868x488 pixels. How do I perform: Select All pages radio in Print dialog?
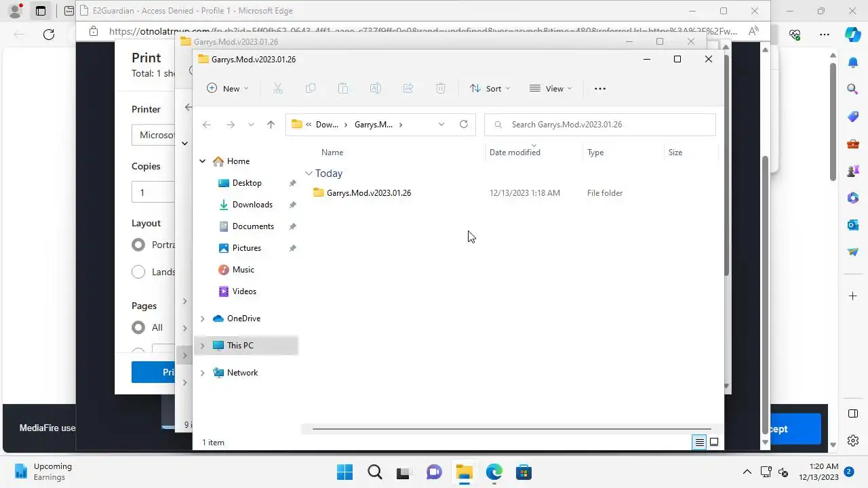pyautogui.click(x=138, y=327)
